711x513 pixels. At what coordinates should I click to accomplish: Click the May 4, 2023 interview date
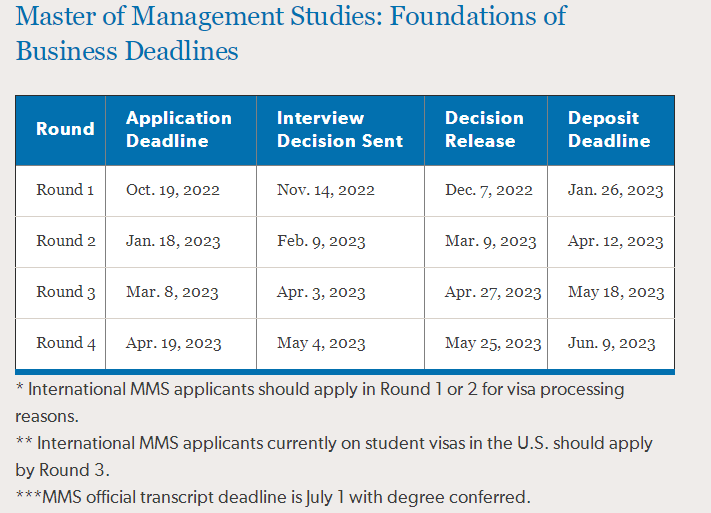321,343
